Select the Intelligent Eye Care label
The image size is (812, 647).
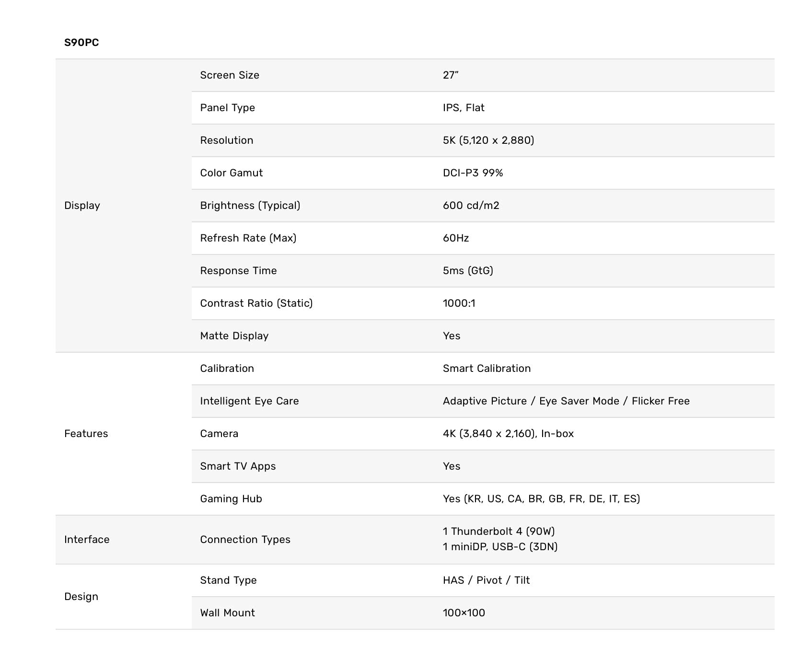click(249, 401)
